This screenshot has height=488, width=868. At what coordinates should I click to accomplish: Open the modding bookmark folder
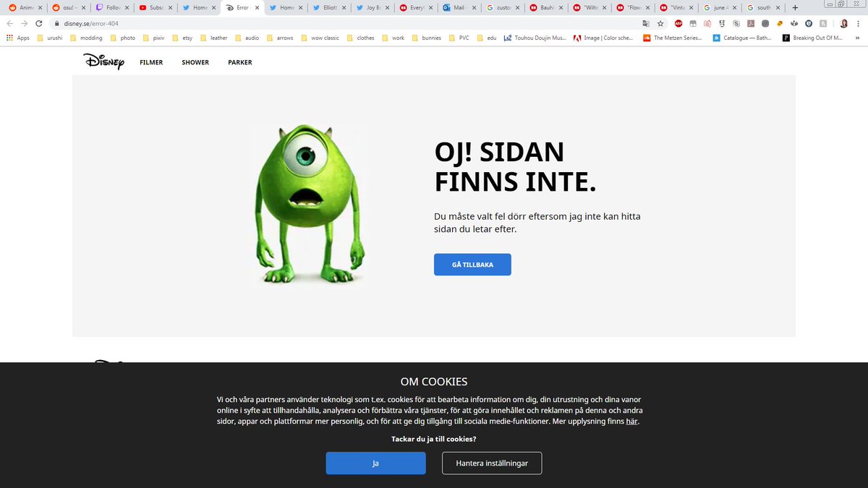click(x=85, y=38)
